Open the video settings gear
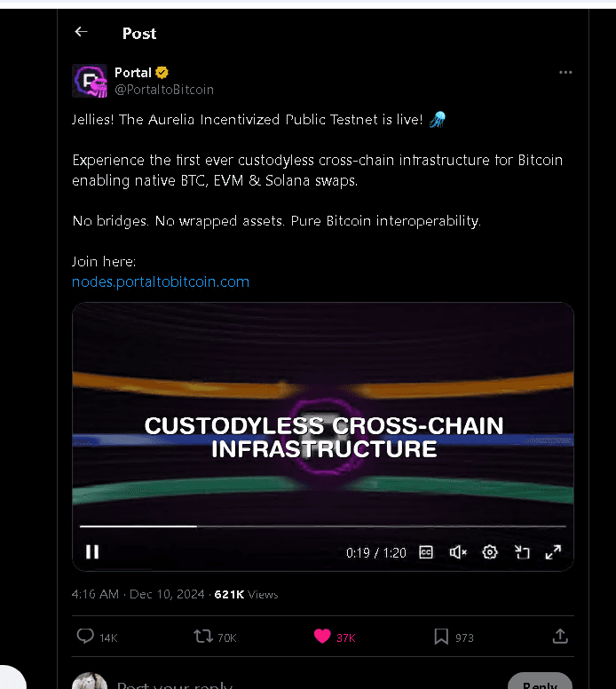 (490, 552)
